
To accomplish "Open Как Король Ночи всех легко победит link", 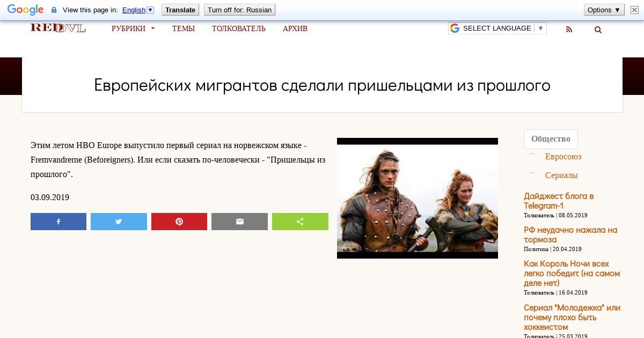I will pyautogui.click(x=572, y=273).
